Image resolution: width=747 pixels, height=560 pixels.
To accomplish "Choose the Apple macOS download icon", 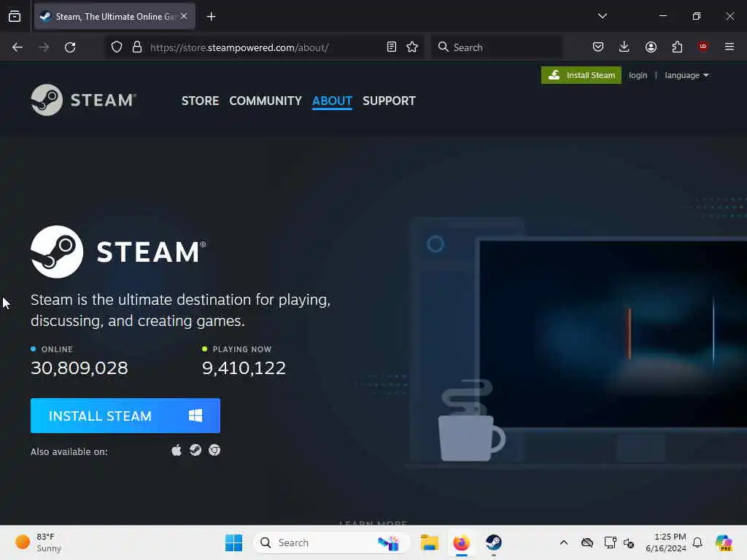I will pyautogui.click(x=177, y=450).
